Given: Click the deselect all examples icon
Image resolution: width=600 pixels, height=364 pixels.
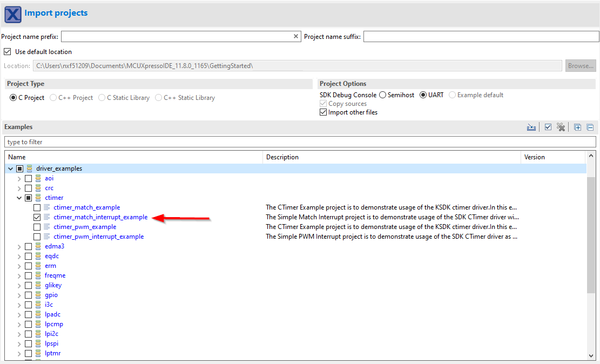Looking at the screenshot, I should [561, 127].
